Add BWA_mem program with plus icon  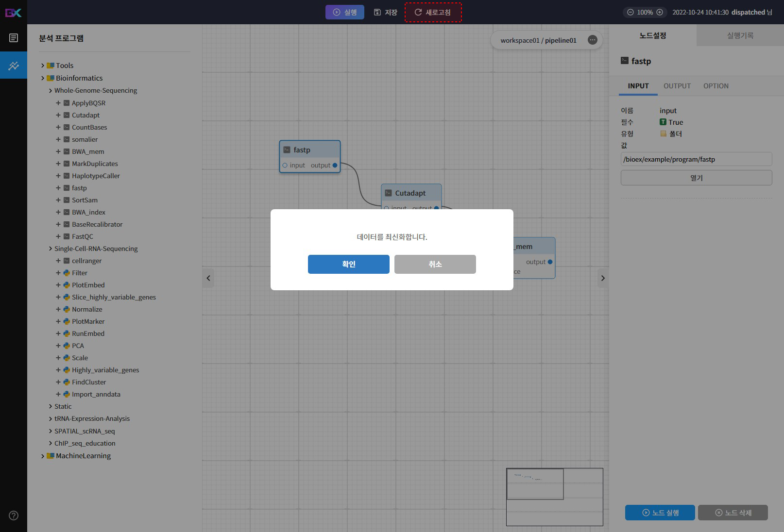tap(58, 151)
